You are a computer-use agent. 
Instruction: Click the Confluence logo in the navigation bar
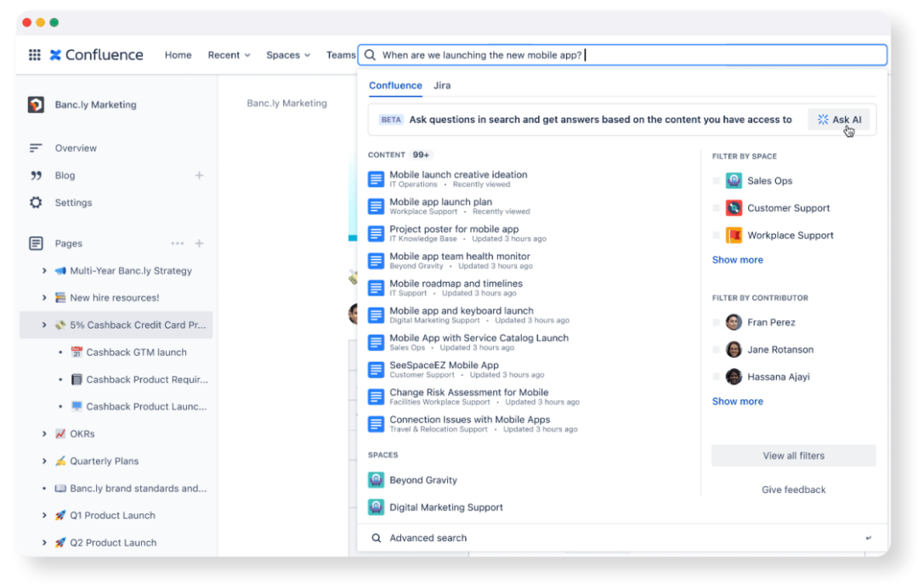(96, 54)
